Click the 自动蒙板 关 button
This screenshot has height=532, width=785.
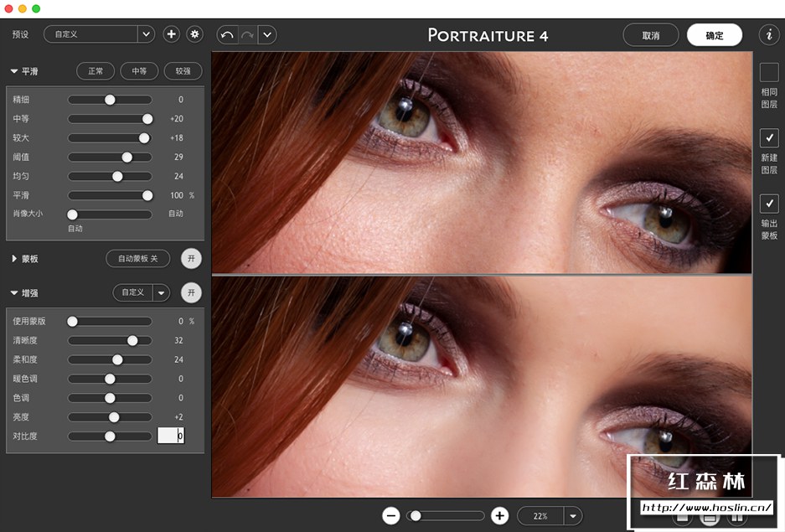(137, 259)
